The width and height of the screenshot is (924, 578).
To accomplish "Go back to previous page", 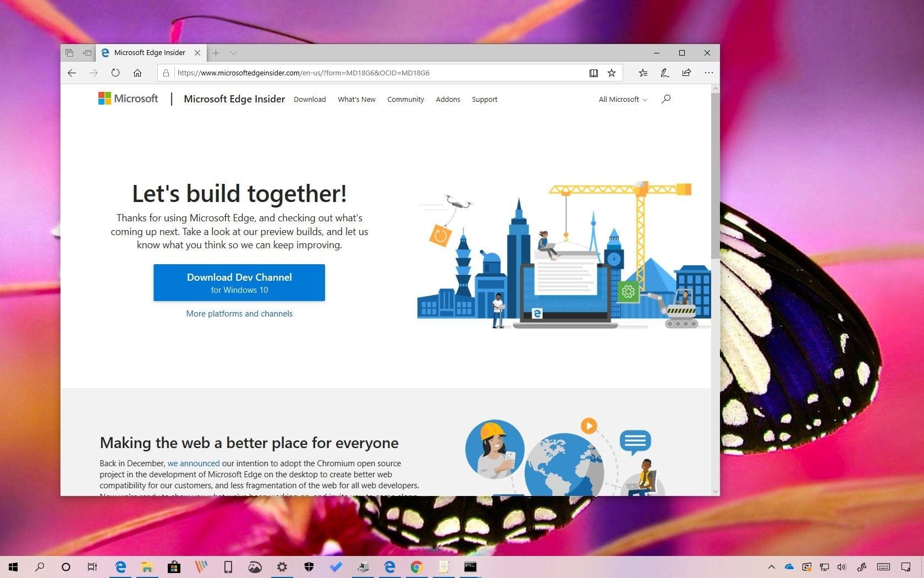I will (71, 73).
